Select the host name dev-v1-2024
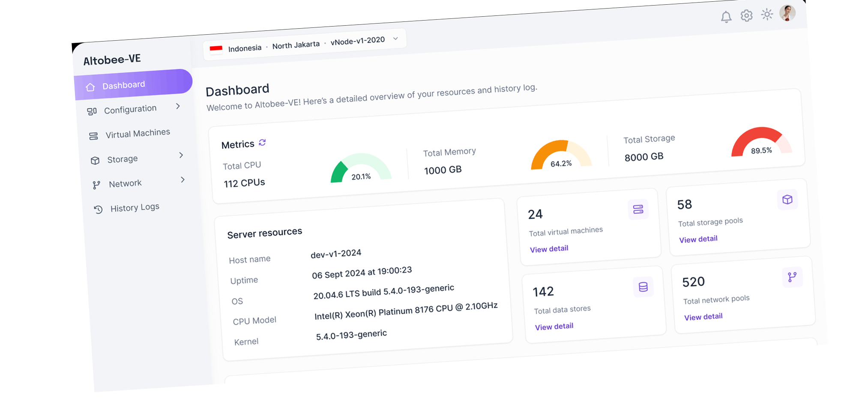Image resolution: width=868 pixels, height=411 pixels. pyautogui.click(x=336, y=254)
